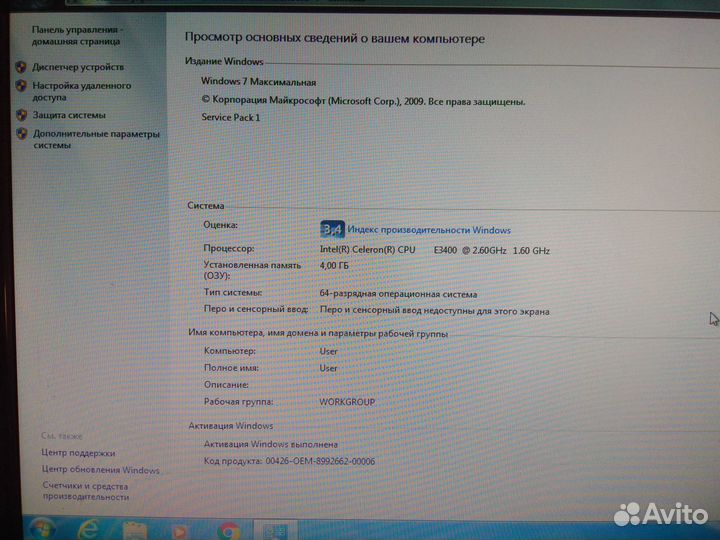
Task: Click product code '00426-OEM-8992662-00006'
Action: pyautogui.click(x=320, y=461)
